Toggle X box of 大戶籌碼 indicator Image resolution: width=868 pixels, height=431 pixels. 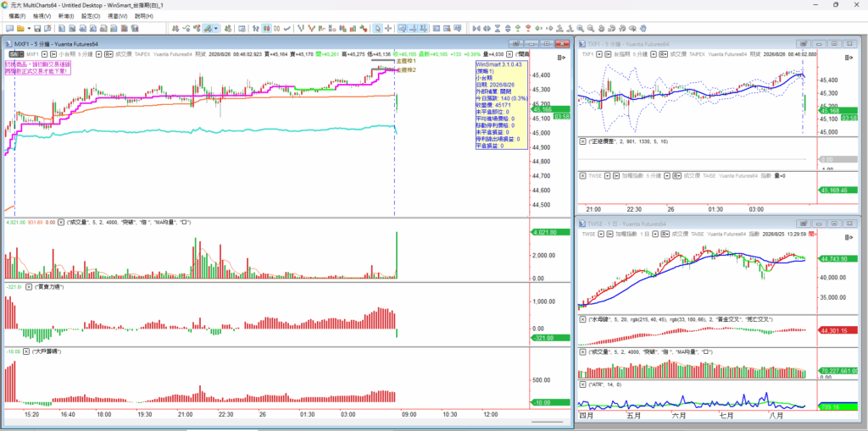point(26,351)
